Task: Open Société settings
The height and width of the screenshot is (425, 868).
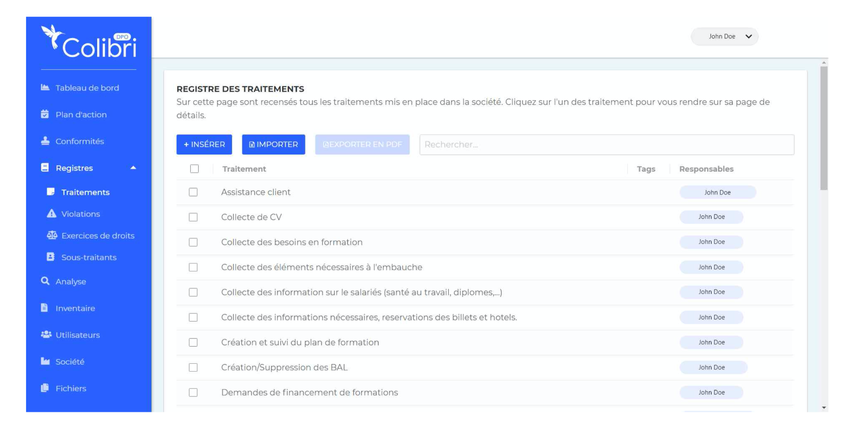Action: pos(70,362)
